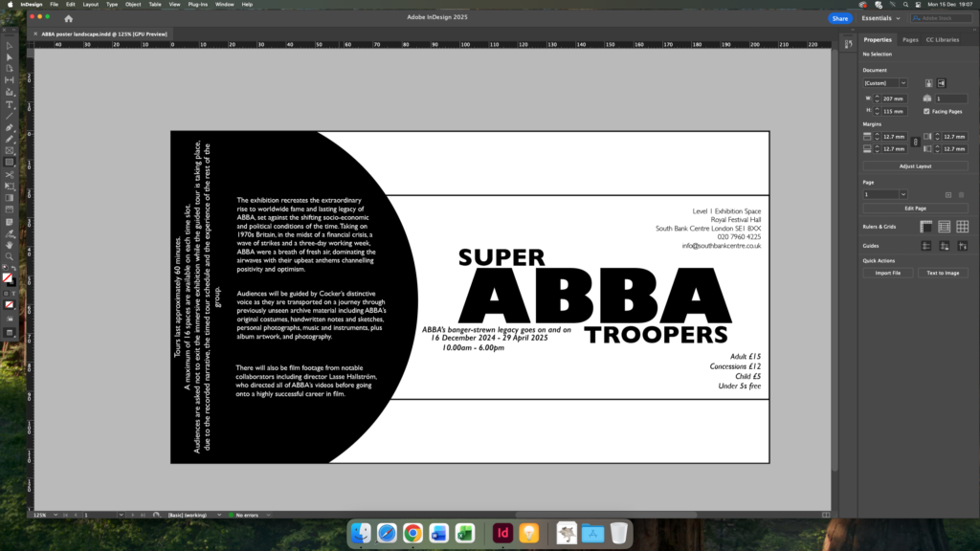Select the Gradient Swatch tool
This screenshot has height=551, width=980.
coord(10,198)
